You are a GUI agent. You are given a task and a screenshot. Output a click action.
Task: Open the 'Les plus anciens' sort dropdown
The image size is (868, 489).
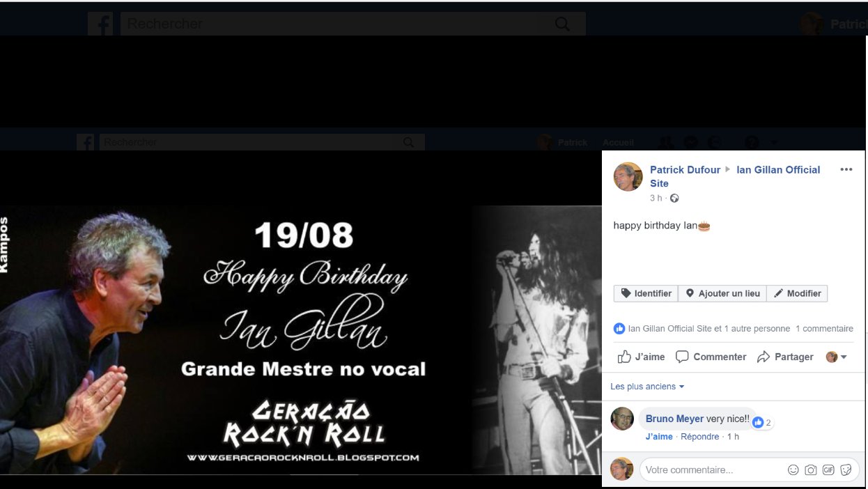coord(647,386)
